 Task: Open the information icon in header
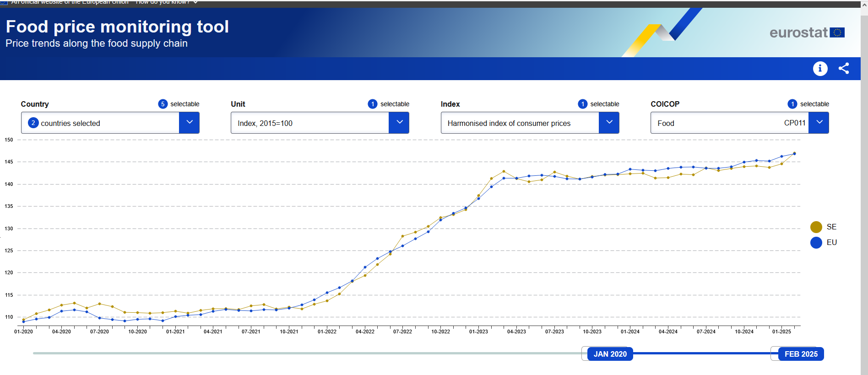820,69
